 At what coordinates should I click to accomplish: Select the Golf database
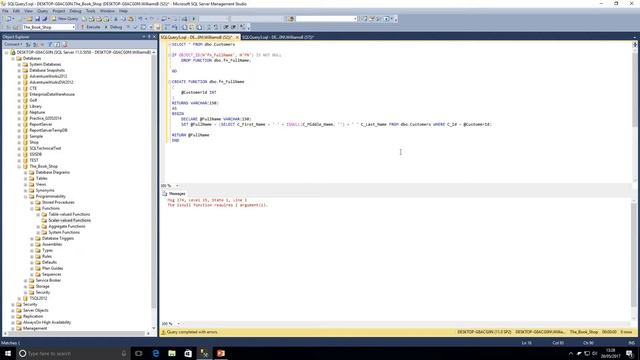tap(33, 100)
